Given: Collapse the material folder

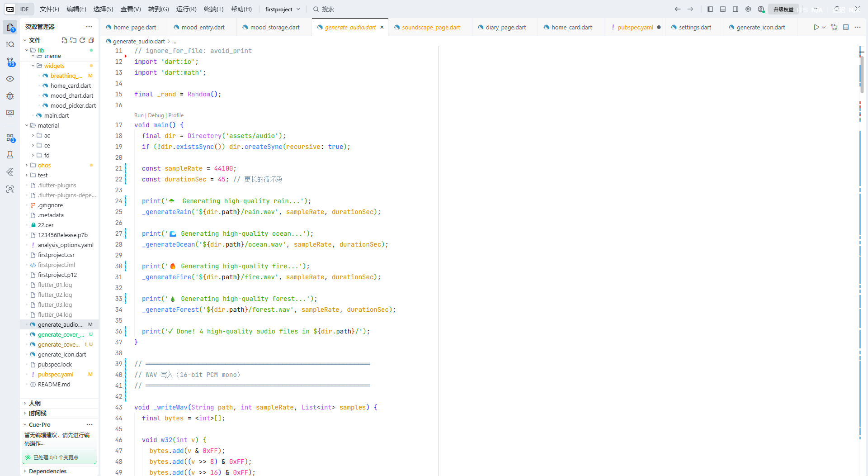Looking at the screenshot, I should click(27, 125).
